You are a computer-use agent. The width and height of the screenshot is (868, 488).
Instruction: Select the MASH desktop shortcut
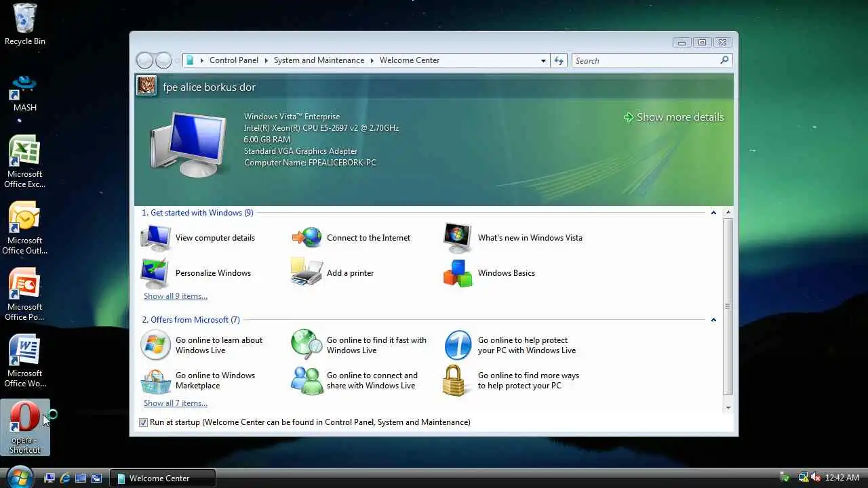click(25, 94)
